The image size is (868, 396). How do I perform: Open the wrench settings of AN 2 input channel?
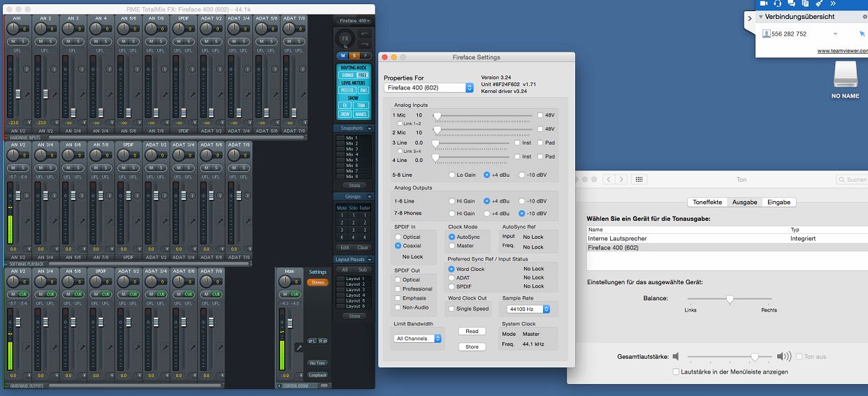(55, 93)
